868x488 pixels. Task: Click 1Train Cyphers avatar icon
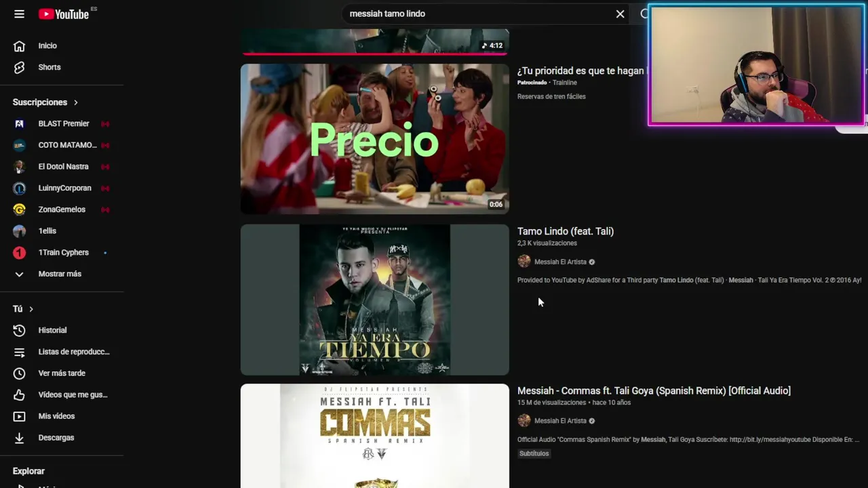coord(19,252)
